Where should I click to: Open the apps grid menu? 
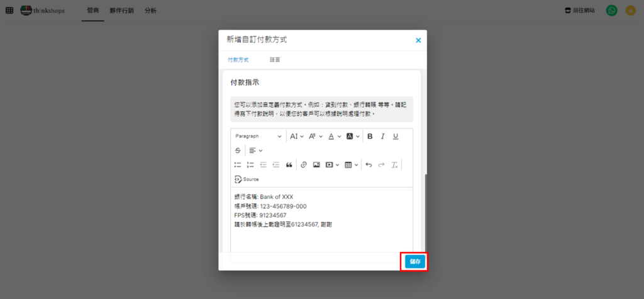click(9, 11)
